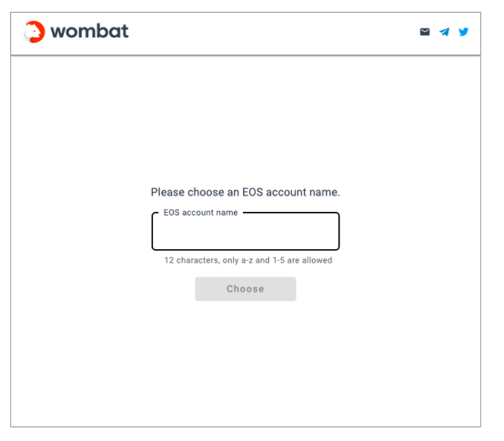Click 'a-z and 1-5 are allowed' hint

pyautogui.click(x=287, y=260)
